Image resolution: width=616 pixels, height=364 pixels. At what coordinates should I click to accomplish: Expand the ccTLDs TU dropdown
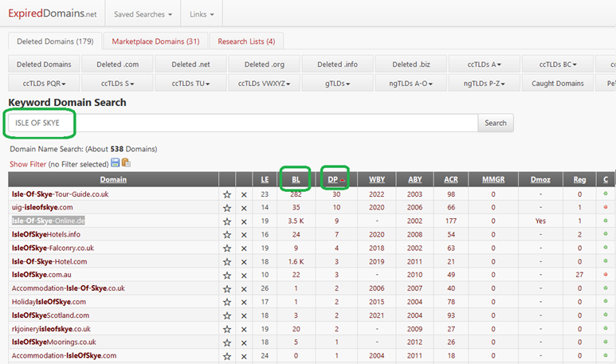tap(190, 84)
